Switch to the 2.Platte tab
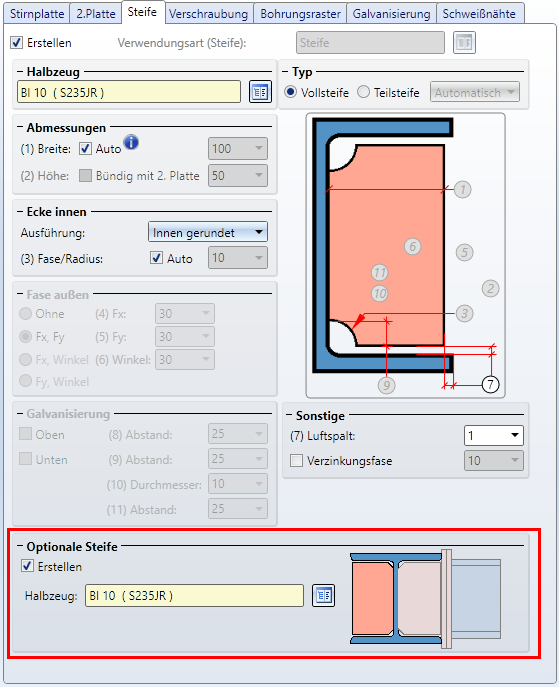The width and height of the screenshot is (559, 687). point(96,14)
